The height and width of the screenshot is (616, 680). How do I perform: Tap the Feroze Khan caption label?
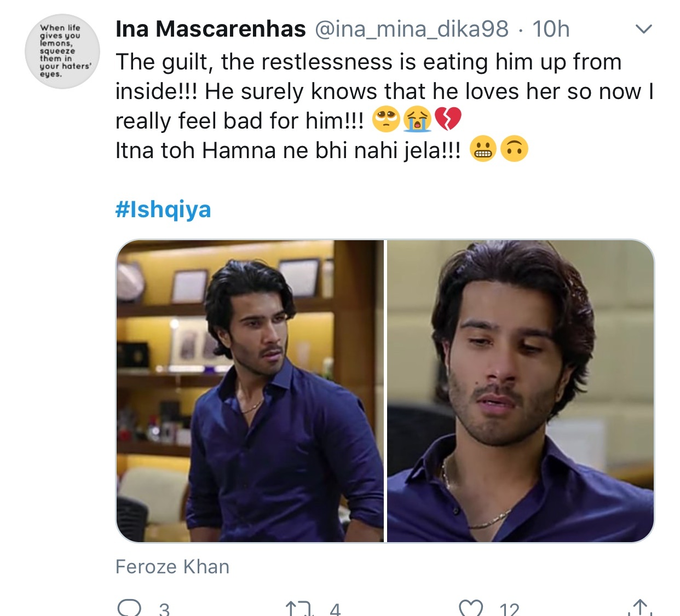(x=172, y=567)
